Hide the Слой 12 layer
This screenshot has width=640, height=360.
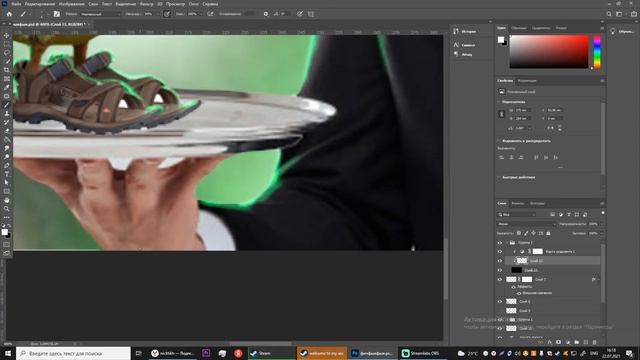[x=500, y=260]
